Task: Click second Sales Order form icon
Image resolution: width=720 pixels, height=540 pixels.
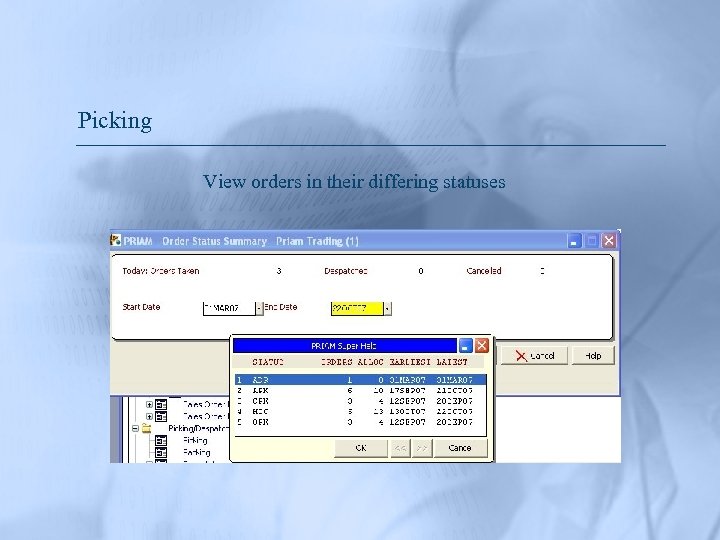Action: (x=161, y=416)
